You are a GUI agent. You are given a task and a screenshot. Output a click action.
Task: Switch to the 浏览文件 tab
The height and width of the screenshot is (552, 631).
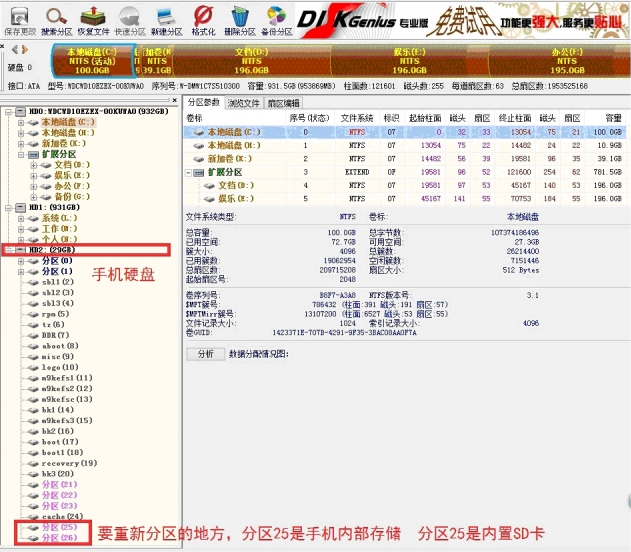pos(243,103)
